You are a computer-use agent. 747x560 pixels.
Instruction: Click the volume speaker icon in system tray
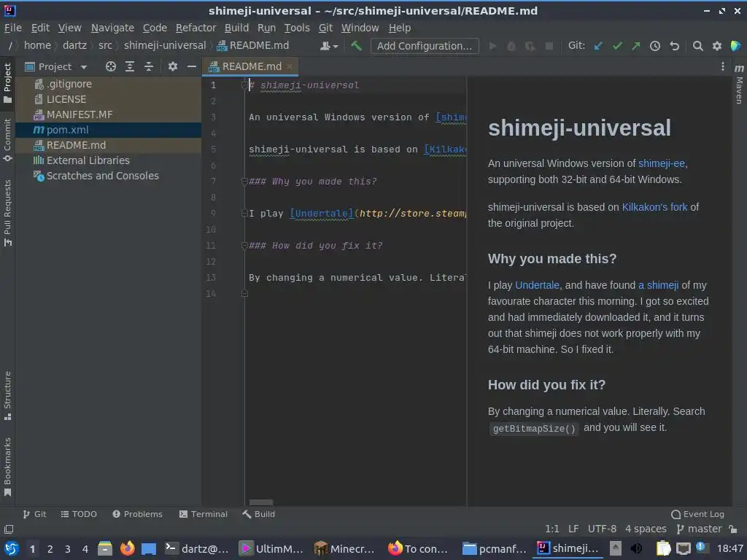point(636,548)
